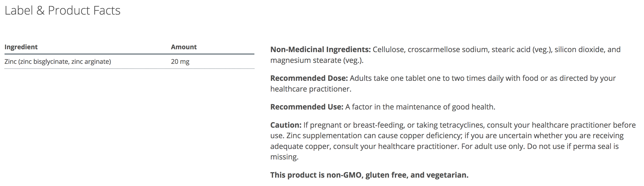644x186 pixels.
Task: Click the words 'healthcare practitioner.' under Recommended Dose
Action: pos(311,89)
